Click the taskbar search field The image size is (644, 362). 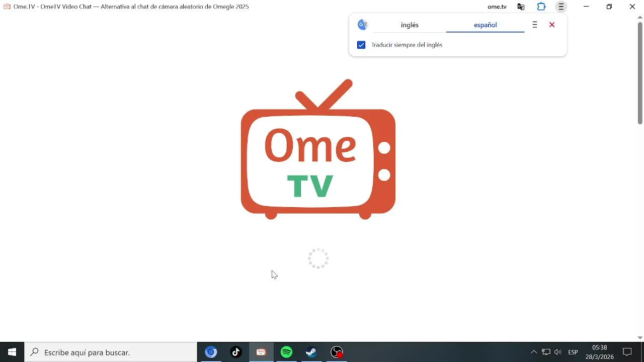pos(111,352)
